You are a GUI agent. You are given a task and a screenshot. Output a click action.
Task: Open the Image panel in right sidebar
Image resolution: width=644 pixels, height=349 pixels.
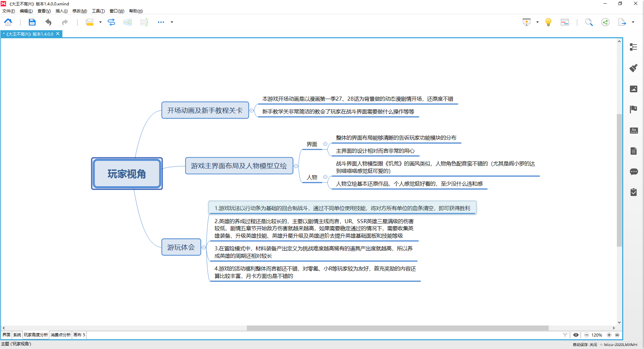tap(634, 89)
